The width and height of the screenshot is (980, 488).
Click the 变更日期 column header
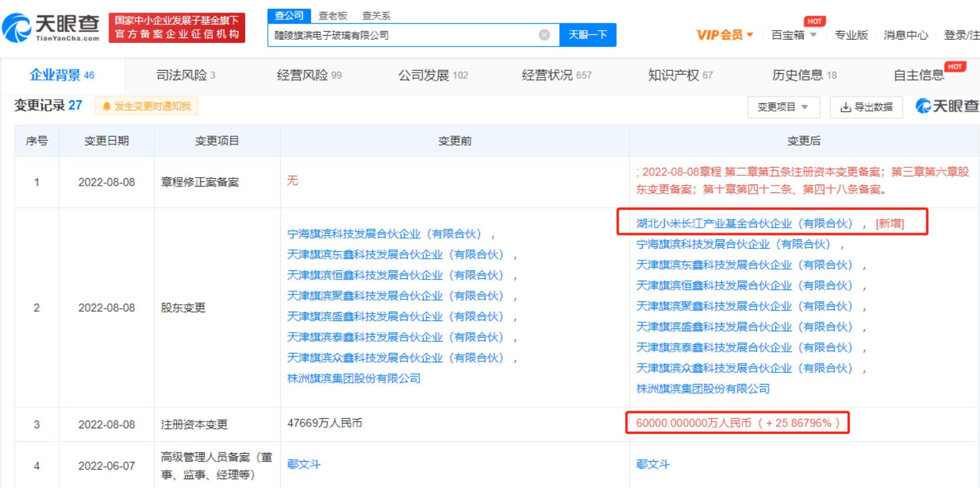[x=107, y=141]
